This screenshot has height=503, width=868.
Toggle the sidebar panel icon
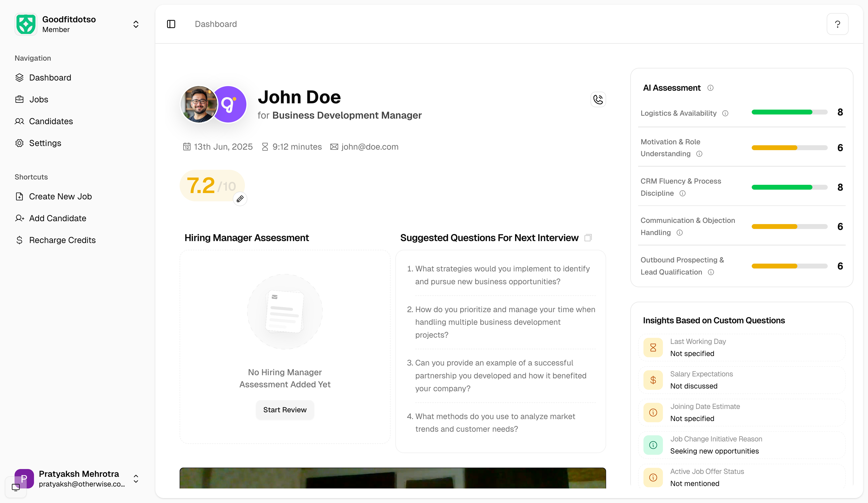[171, 24]
